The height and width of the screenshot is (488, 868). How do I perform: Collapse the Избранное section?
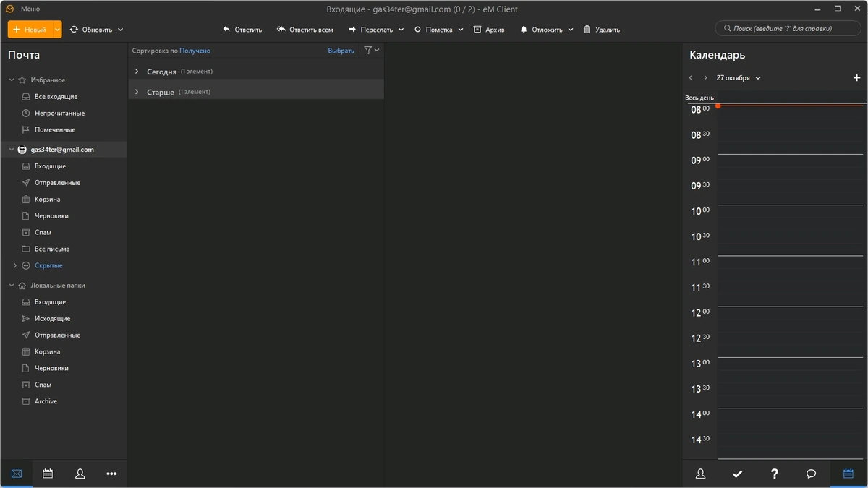[12, 80]
